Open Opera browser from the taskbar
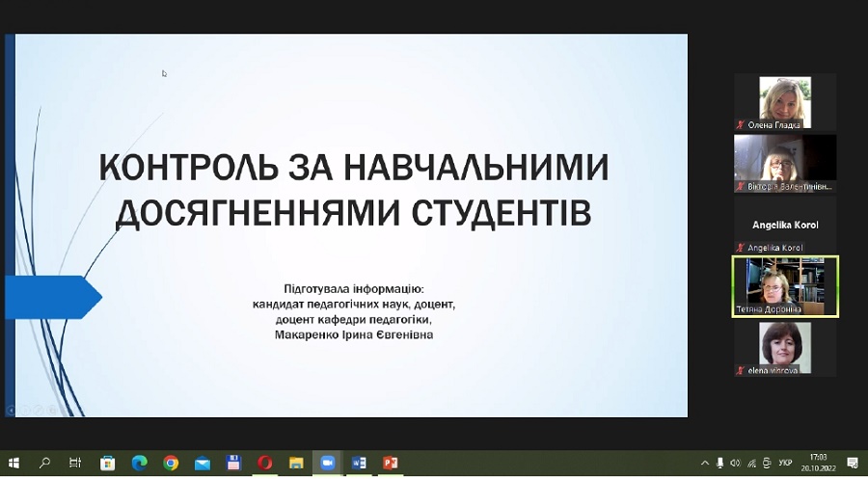Viewport: 868px width, 479px height. click(264, 463)
